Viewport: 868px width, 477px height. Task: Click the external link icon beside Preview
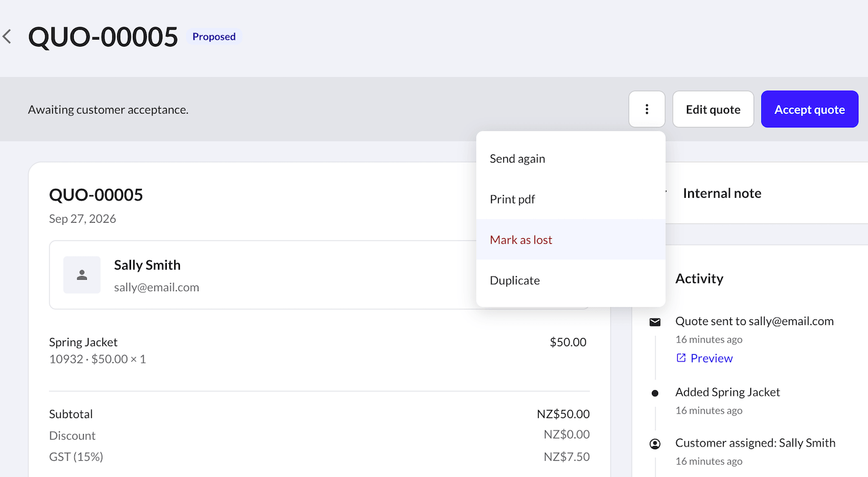pos(681,358)
